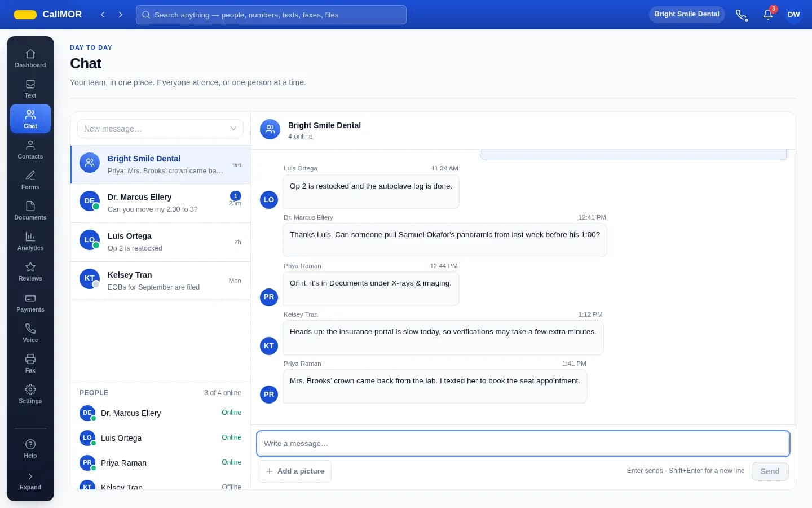Viewport: 812px width, 508px height.
Task: Click the LO avatar beside Luis's message
Action: click(x=269, y=200)
